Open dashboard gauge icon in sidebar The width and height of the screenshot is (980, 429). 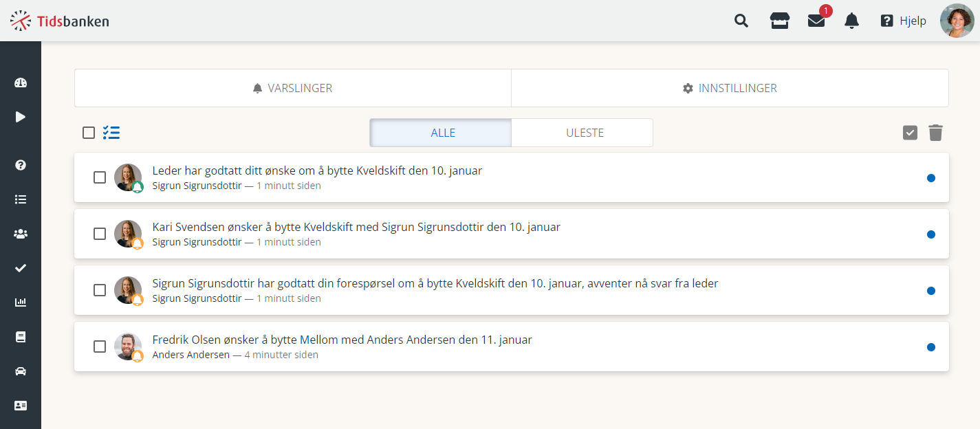tap(21, 82)
